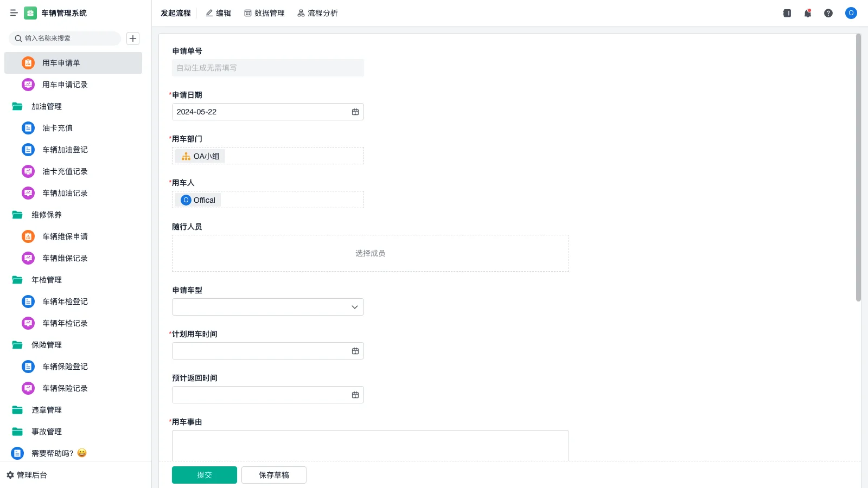Click 选择成员 to pick accompanying staff

tap(370, 253)
